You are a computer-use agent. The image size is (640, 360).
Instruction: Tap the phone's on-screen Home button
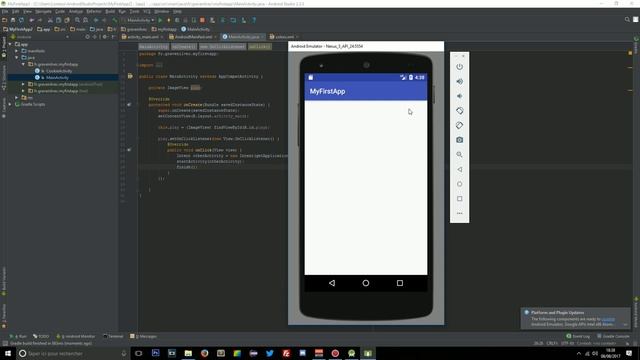(366, 283)
